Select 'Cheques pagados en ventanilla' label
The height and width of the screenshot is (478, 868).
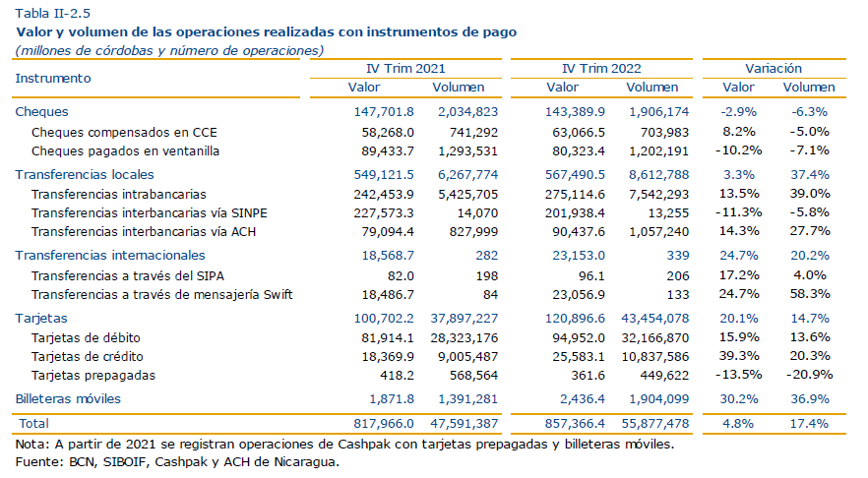click(125, 151)
